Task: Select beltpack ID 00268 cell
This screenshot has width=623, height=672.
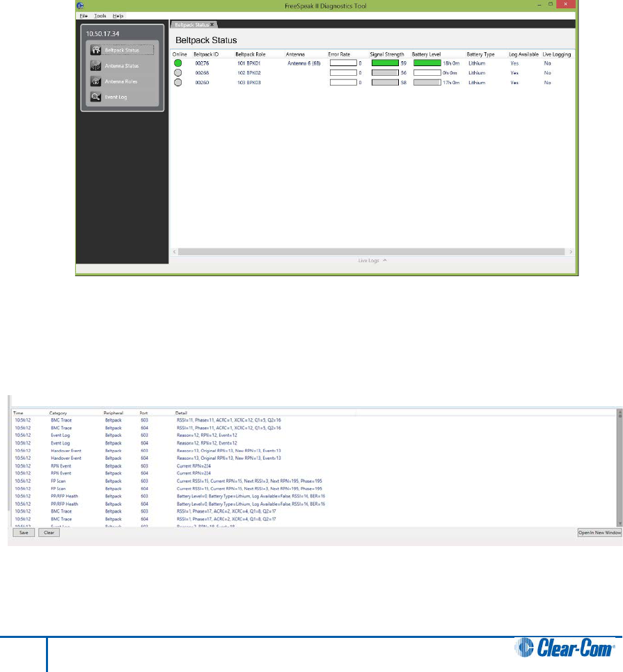Action: click(202, 73)
